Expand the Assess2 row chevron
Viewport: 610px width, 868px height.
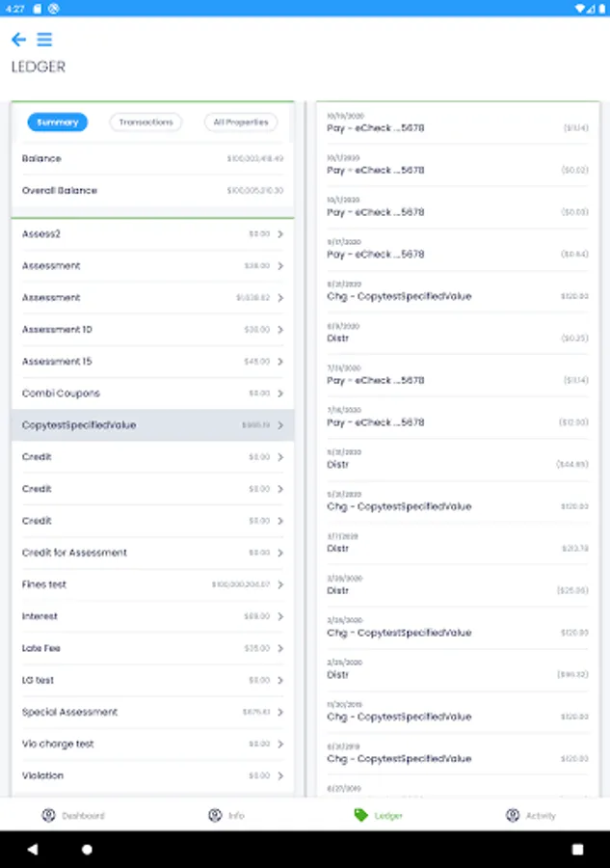(280, 234)
